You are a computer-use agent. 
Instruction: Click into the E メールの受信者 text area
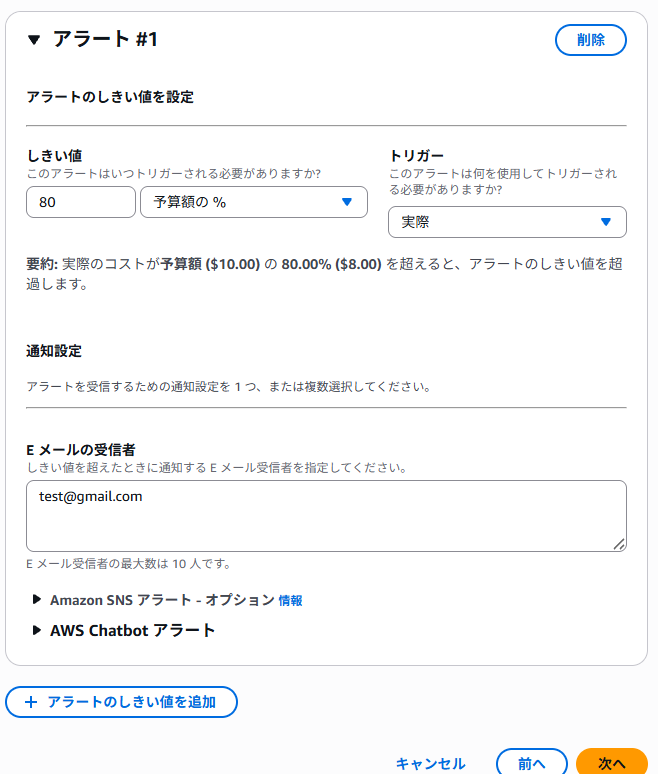point(326,516)
